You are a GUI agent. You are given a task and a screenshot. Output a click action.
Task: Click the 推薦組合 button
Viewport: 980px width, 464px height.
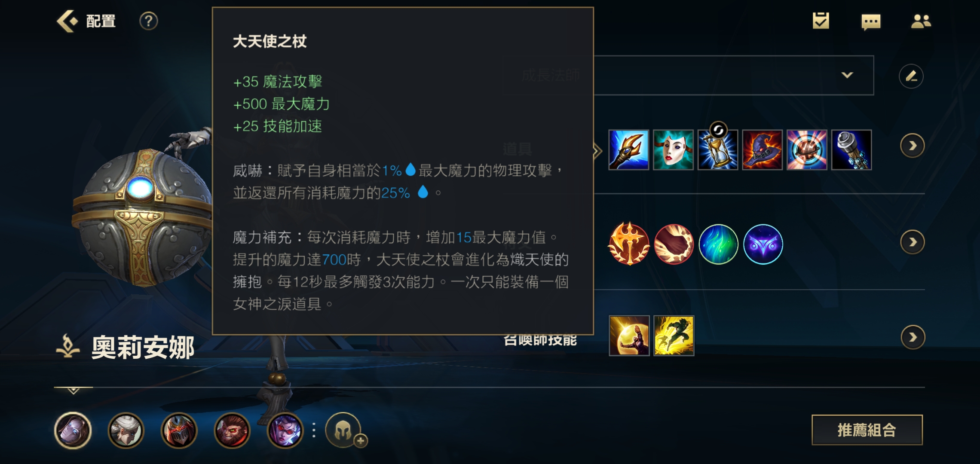(x=867, y=430)
